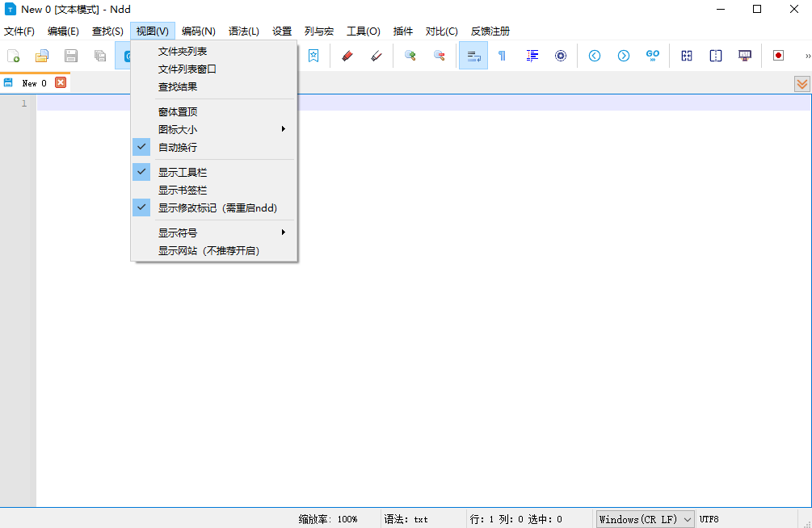Viewport: 812px width, 528px height.
Task: Open the 设置 menu
Action: point(282,31)
